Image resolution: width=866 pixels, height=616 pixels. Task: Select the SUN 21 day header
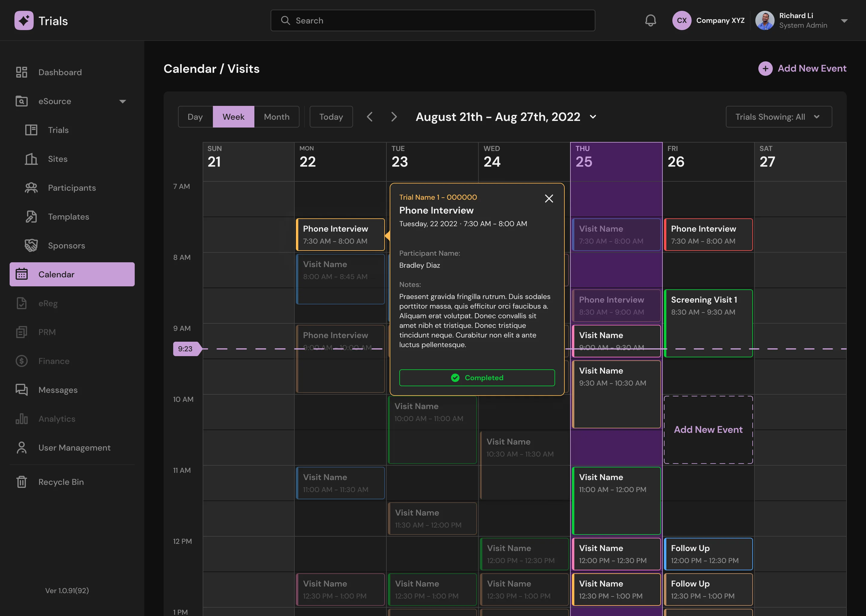pyautogui.click(x=248, y=162)
